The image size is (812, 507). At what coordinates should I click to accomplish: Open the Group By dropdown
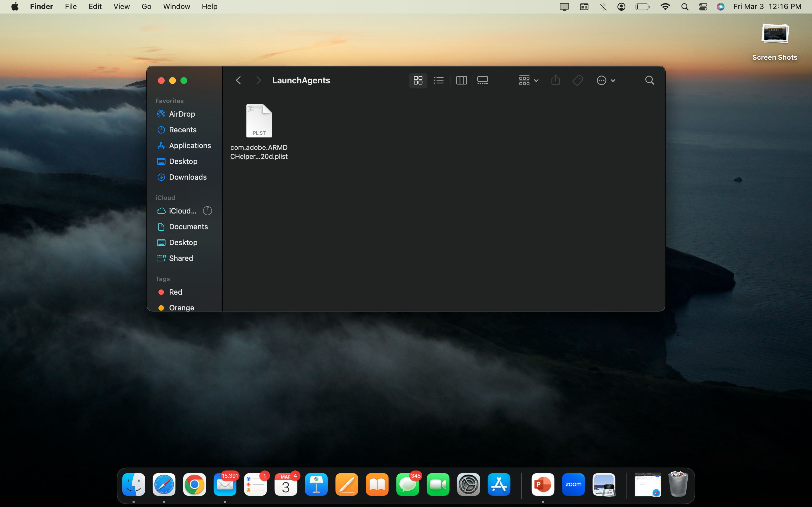click(528, 81)
